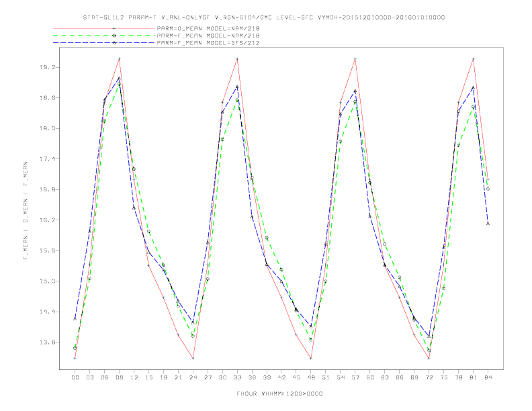Select legend entry PARM=F_MEAN MODEL=GFS/212
Viewport: 532px width, 411px height.
point(208,43)
